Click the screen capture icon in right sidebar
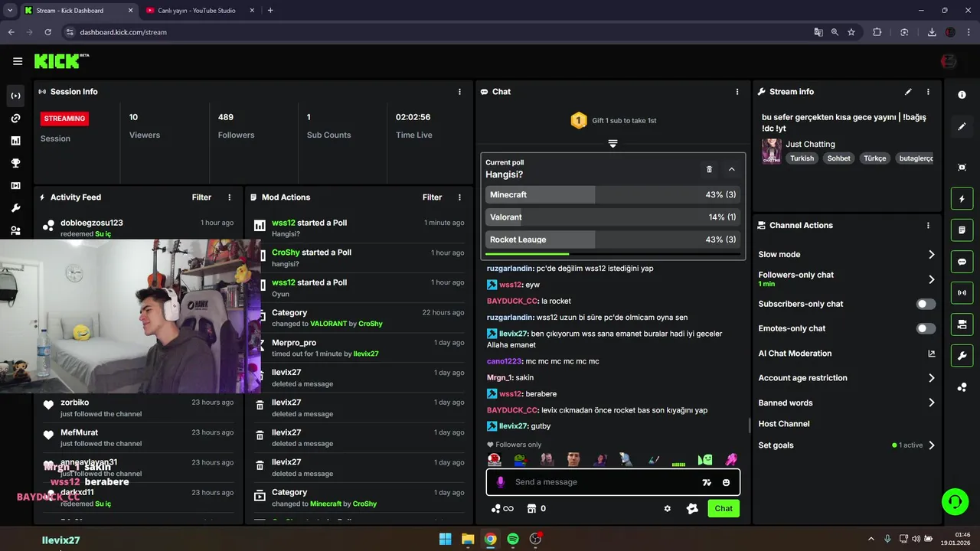 tap(962, 168)
